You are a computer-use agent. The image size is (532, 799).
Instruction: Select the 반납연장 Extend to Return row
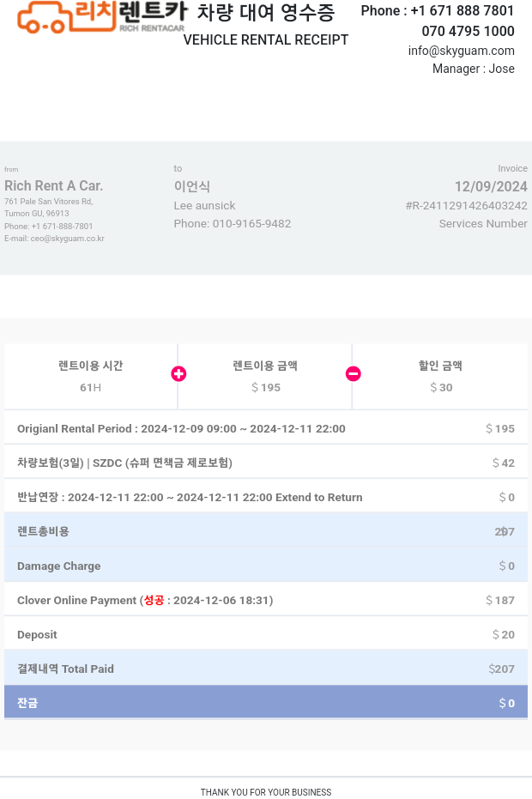click(x=265, y=497)
